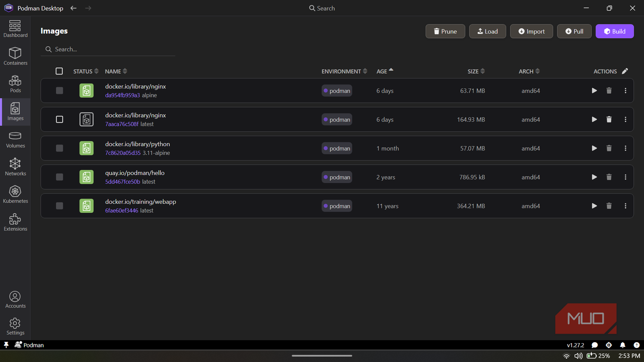This screenshot has height=362, width=644.
Task: Run the nginx alpine image
Action: [x=594, y=90]
